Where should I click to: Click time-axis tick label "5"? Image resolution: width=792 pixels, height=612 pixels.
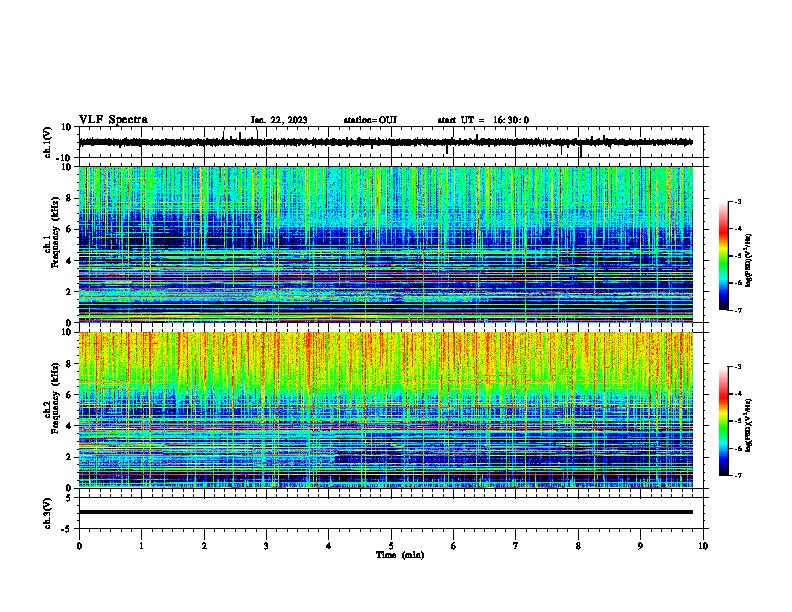391,546
